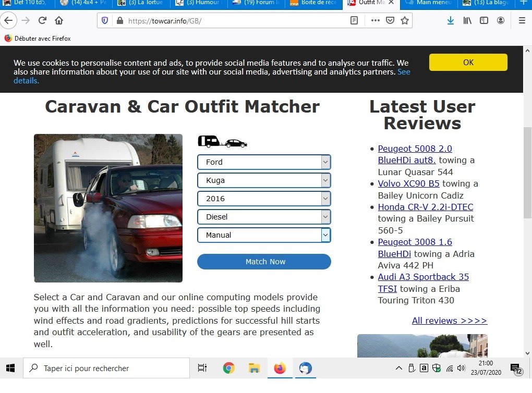This screenshot has width=532, height=393.
Task: Open network status tray icon
Action: pyautogui.click(x=450, y=369)
